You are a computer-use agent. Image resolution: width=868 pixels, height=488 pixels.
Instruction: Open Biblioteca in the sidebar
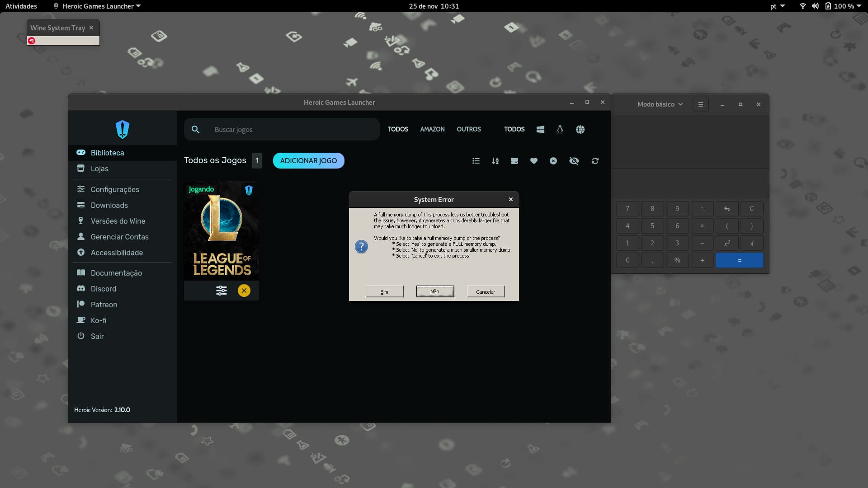123,153
